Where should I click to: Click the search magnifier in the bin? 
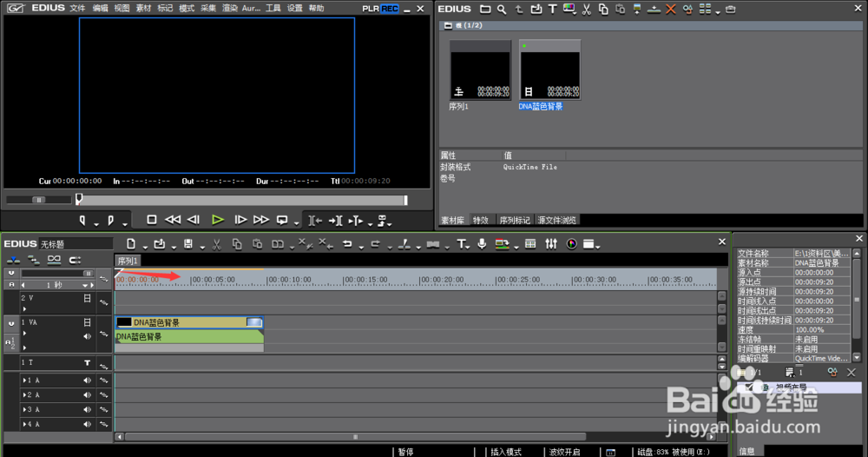click(x=502, y=9)
